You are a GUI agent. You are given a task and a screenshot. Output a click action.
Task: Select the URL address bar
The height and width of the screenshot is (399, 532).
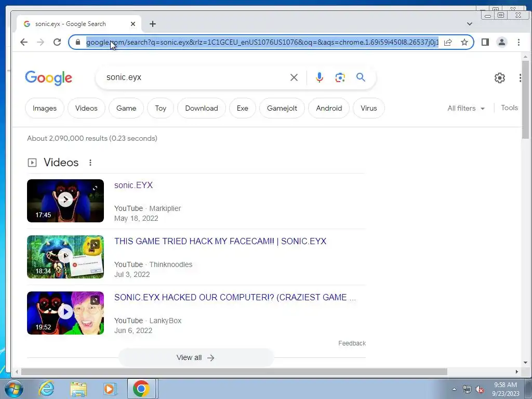[262, 42]
